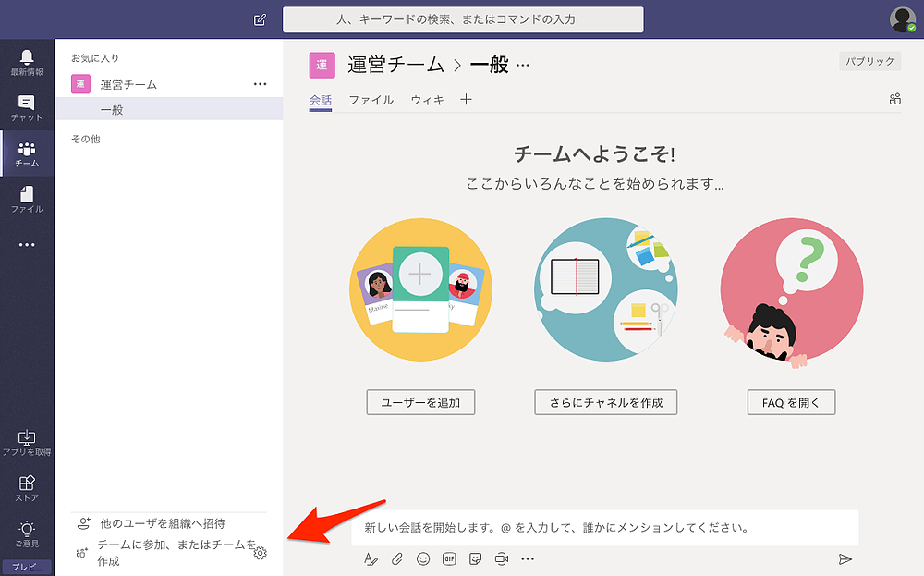Click the add users illustration
Screen dimensions: 924x576
pos(420,289)
